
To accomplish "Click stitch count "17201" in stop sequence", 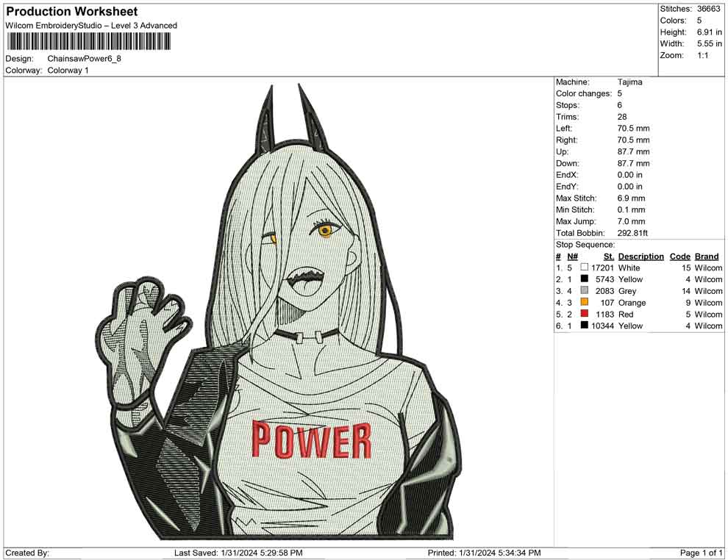I will coord(602,268).
